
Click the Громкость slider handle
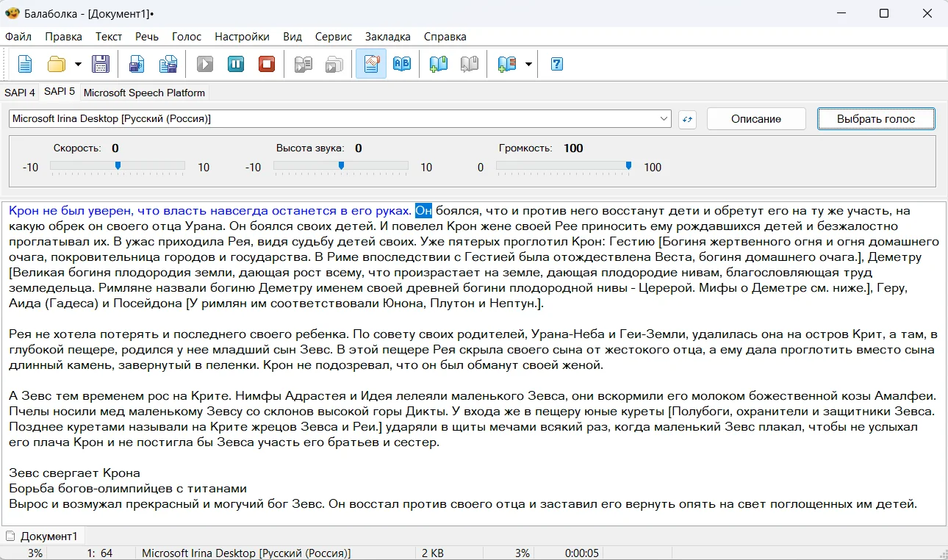tap(628, 166)
